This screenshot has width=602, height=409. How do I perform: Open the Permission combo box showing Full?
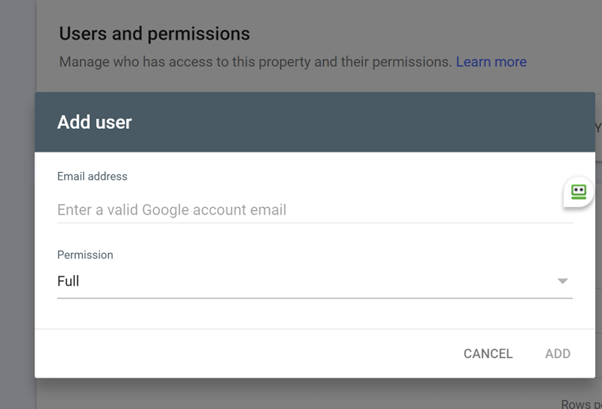[x=300, y=282]
